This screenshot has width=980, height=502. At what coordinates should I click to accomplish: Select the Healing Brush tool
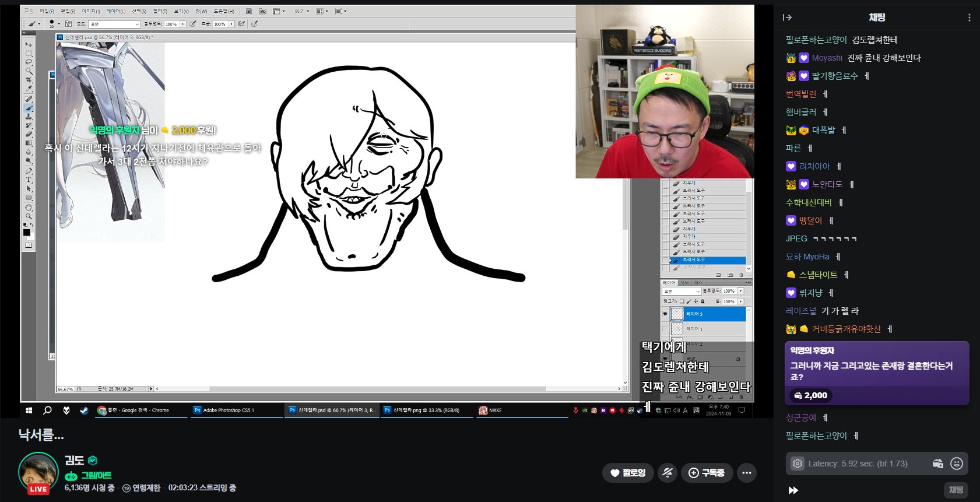[29, 99]
